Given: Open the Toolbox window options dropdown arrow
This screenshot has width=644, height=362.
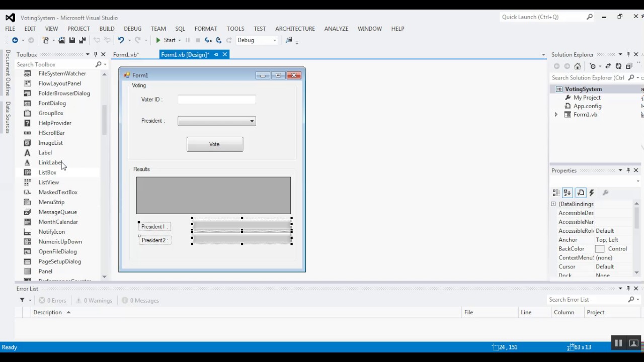Looking at the screenshot, I should pos(88,54).
